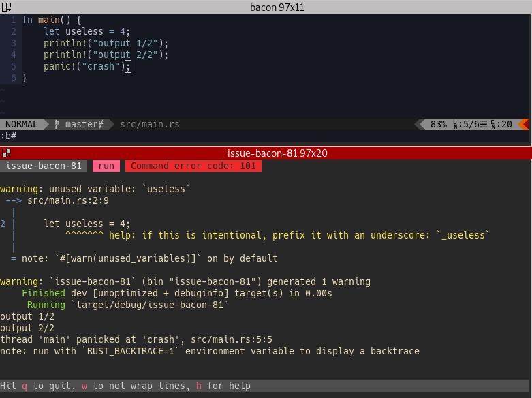The width and height of the screenshot is (532, 398).
Task: Click the orange arrow at statusline end
Action: coord(523,124)
